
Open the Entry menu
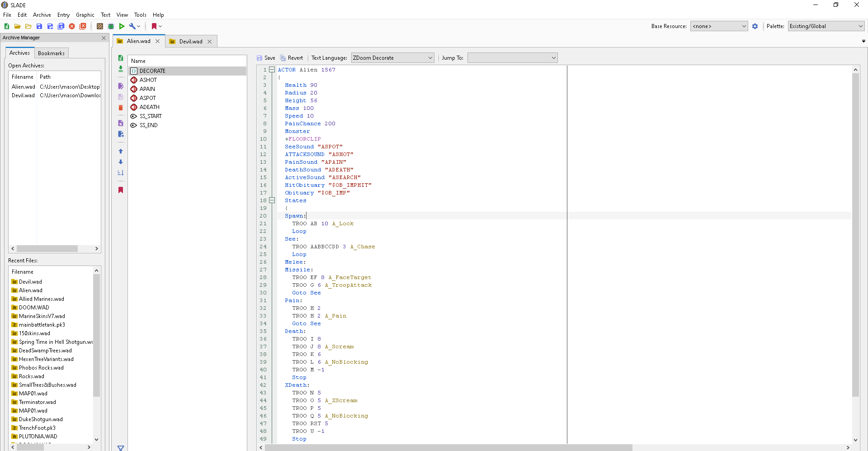click(63, 15)
